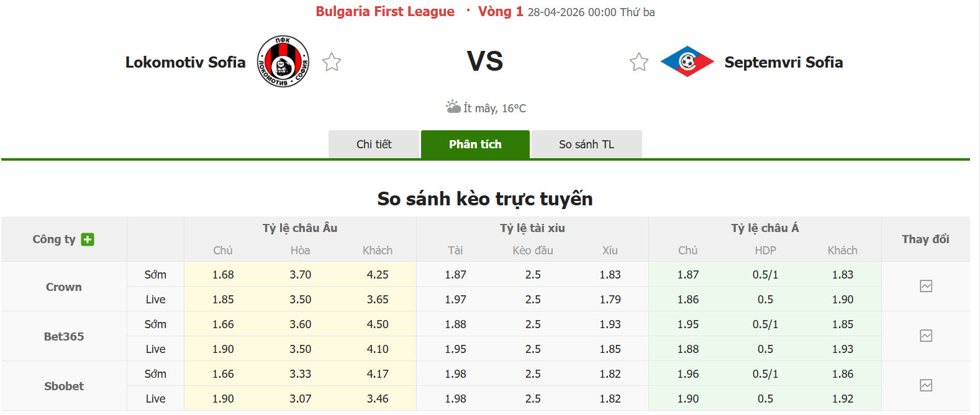Open the Bulgaria First League page

pyautogui.click(x=386, y=11)
